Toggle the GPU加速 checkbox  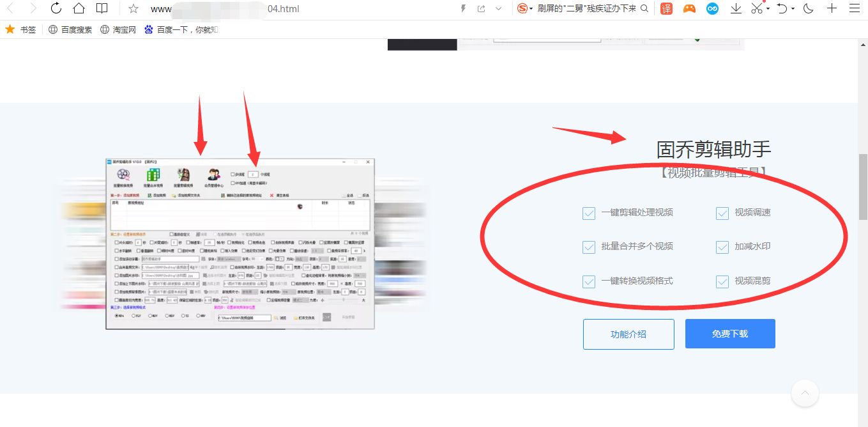pyautogui.click(x=232, y=183)
